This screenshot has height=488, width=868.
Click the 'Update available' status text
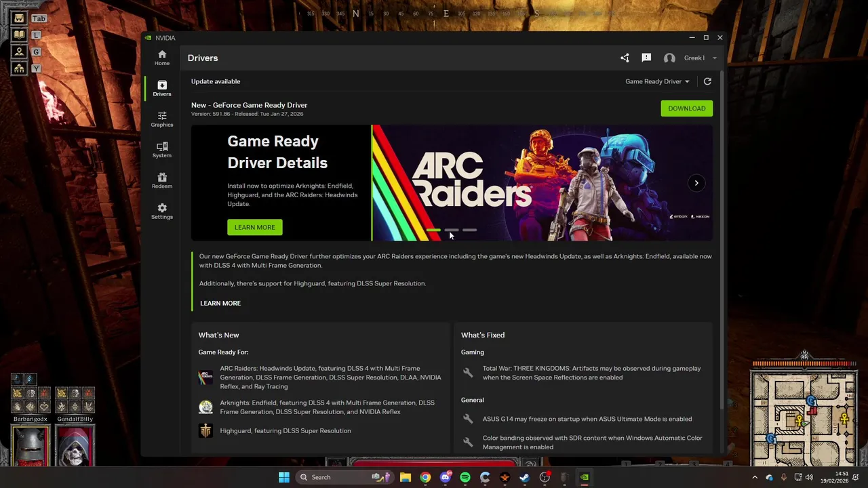tap(216, 81)
